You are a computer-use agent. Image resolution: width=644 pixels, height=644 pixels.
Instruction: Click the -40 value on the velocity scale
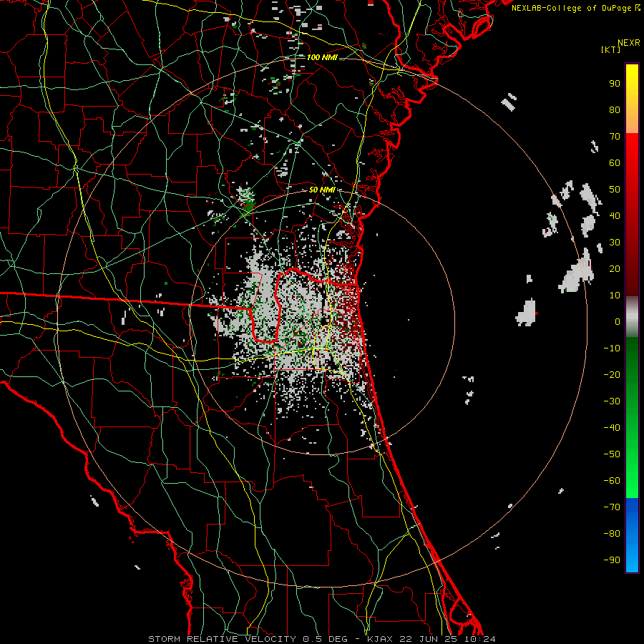612,428
